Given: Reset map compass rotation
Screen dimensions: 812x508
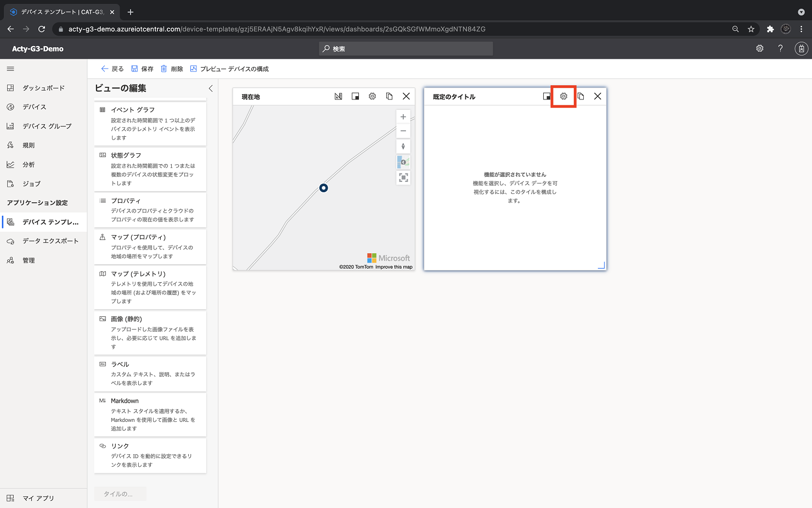Looking at the screenshot, I should pos(403,146).
